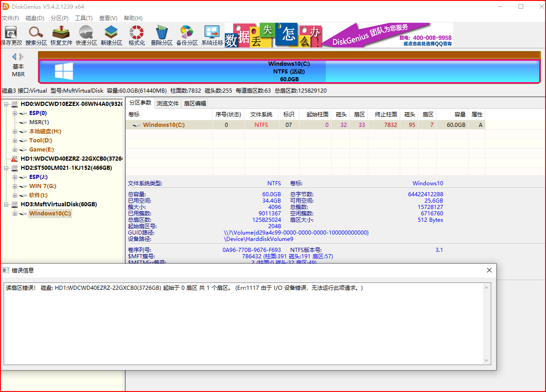Select Tool(D:) partition in tree

coord(40,141)
